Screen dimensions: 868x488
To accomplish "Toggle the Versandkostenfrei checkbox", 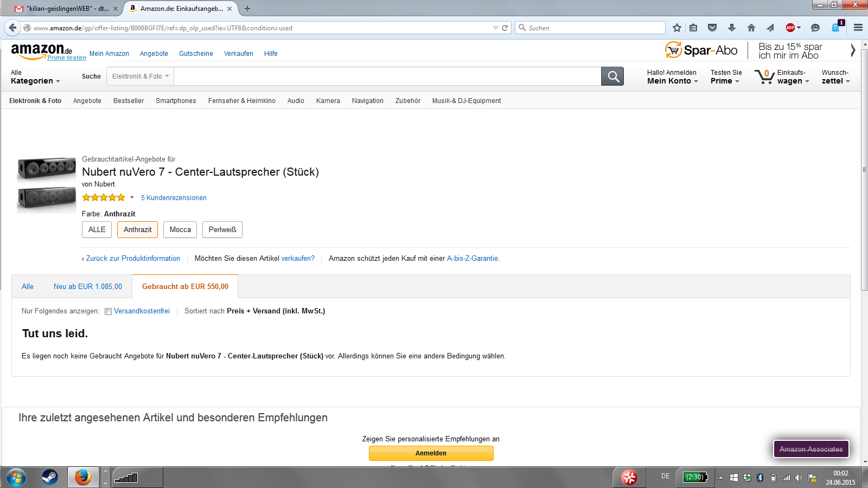I will click(108, 311).
